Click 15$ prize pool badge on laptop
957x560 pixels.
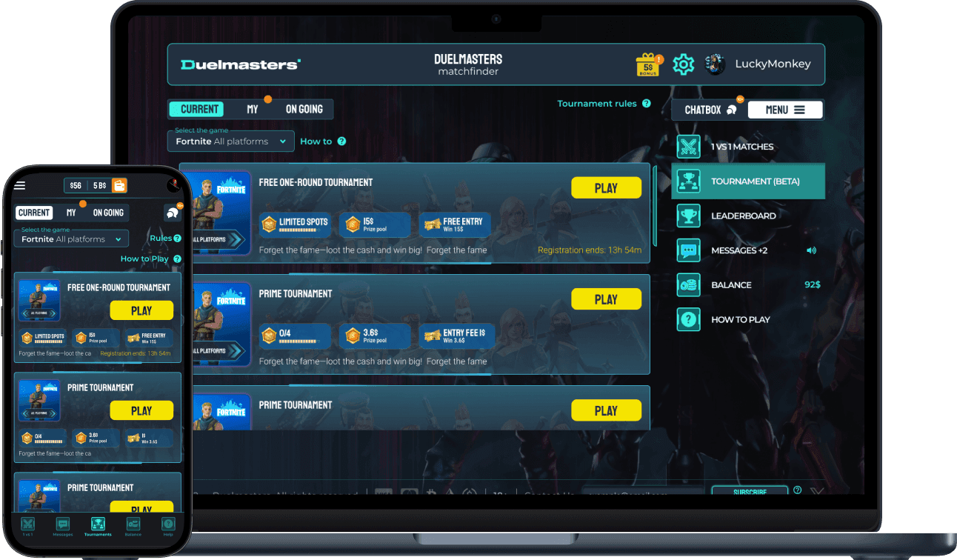375,224
